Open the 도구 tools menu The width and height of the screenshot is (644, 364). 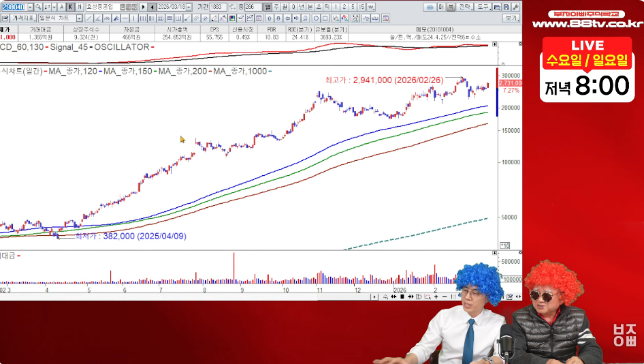click(483, 7)
